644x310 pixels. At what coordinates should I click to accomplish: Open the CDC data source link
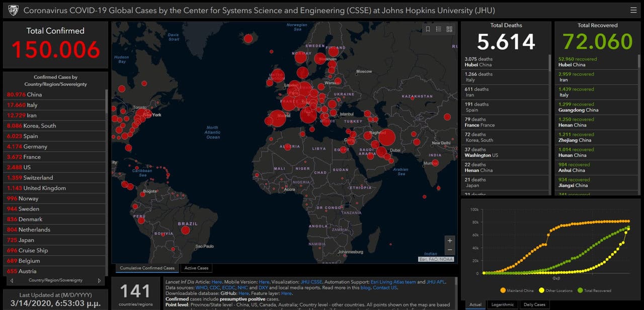click(x=214, y=287)
